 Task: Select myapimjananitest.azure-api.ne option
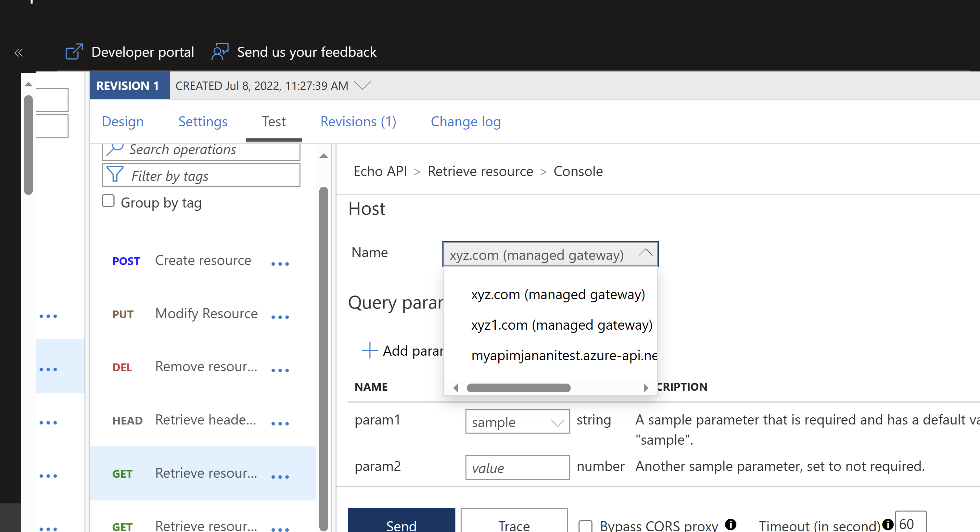point(551,356)
